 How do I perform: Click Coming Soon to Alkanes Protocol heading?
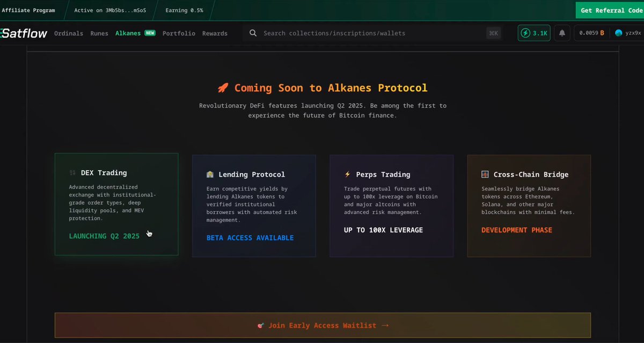pyautogui.click(x=331, y=88)
